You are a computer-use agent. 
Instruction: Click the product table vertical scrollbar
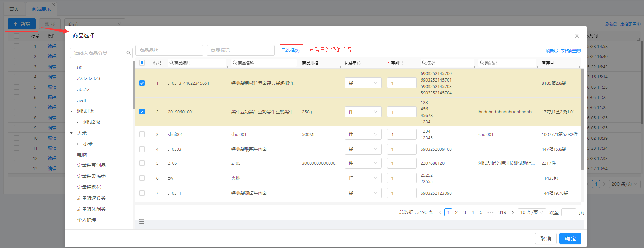(x=582, y=119)
